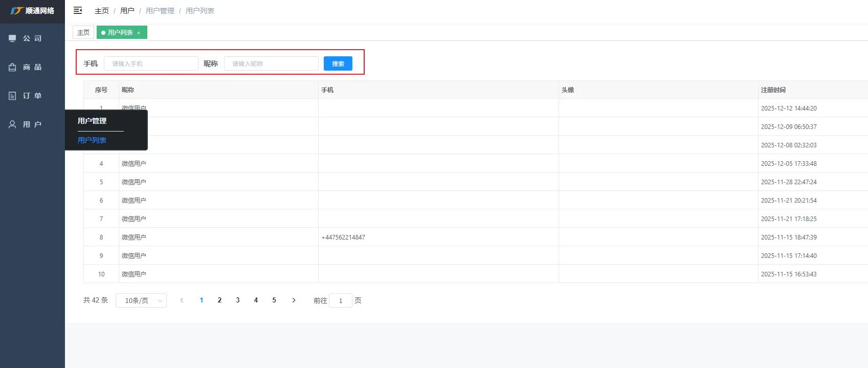Focus the 昵称 search input field
This screenshot has width=868, height=368.
tap(271, 63)
